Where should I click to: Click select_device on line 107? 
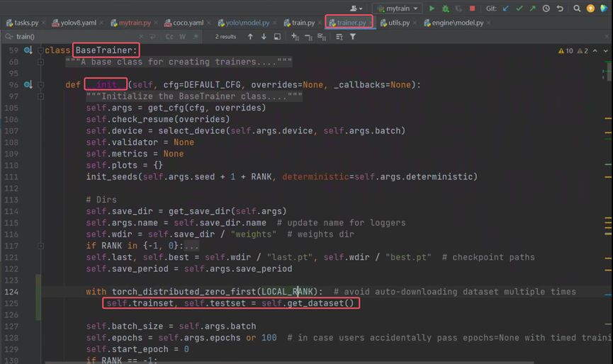click(191, 131)
